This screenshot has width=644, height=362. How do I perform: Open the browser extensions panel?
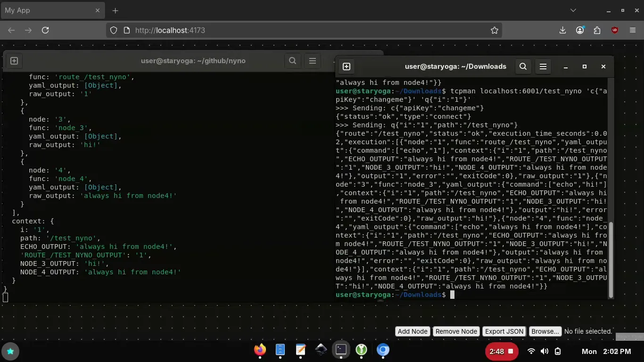597,30
